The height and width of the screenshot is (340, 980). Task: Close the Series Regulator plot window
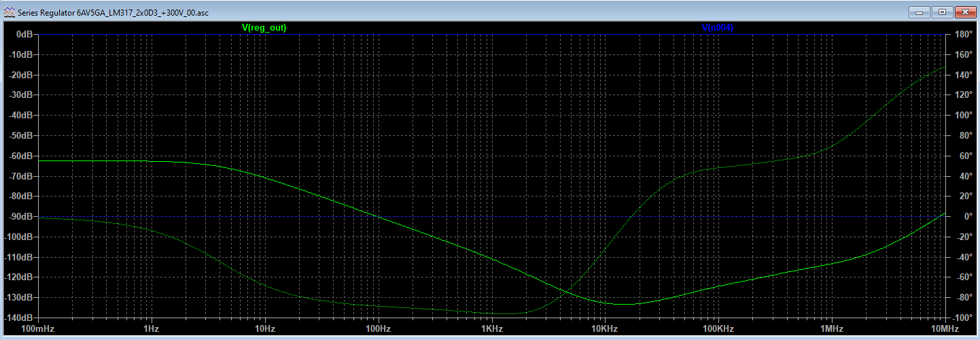tap(964, 12)
